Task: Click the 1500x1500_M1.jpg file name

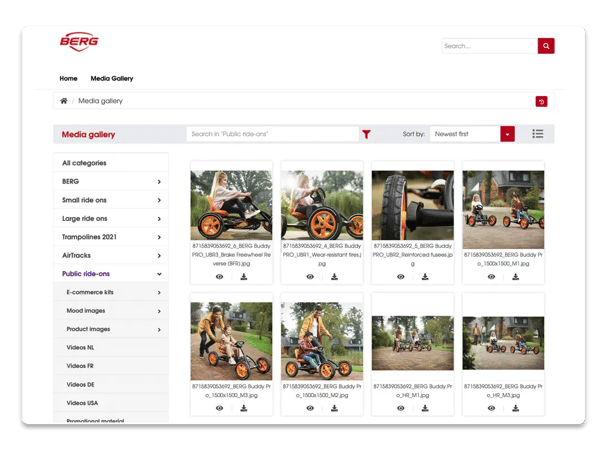Action: click(503, 259)
